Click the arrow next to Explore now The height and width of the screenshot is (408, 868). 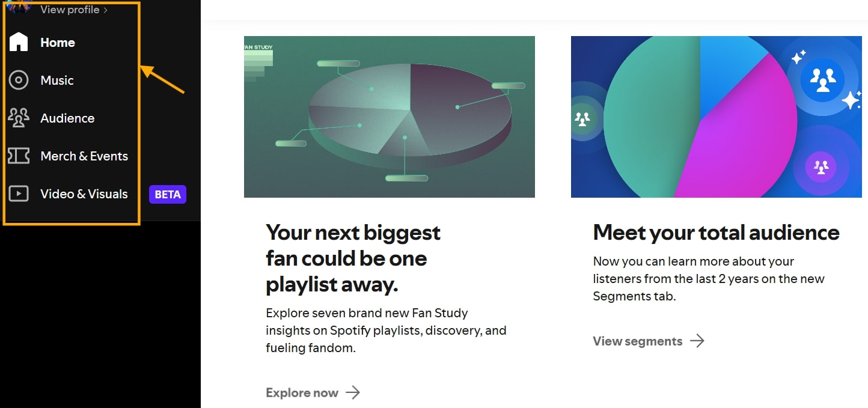coord(353,393)
